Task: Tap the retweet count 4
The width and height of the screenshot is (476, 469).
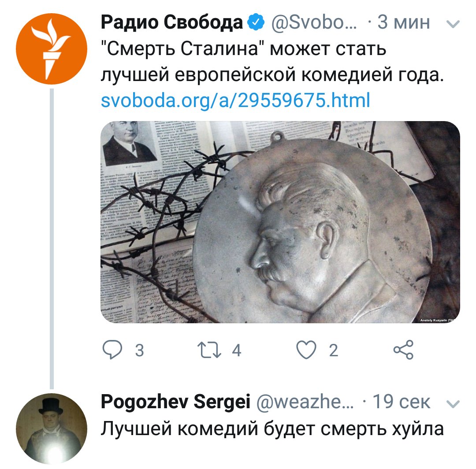Action: click(237, 351)
